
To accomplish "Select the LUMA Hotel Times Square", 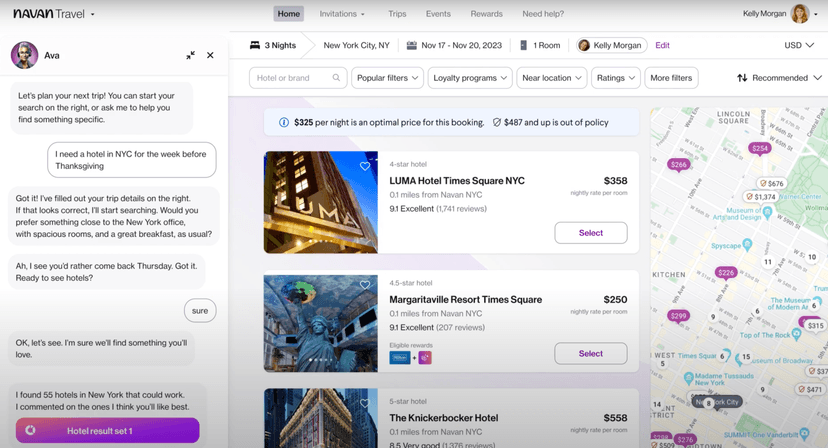I will coord(591,233).
